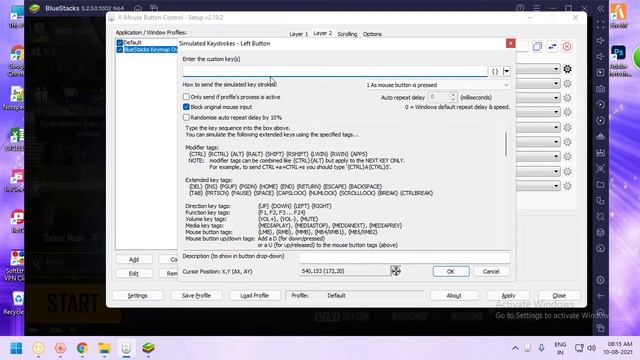Toggle BlueStacks Keymap profile checkbox
This screenshot has height=360, width=640.
[x=120, y=50]
